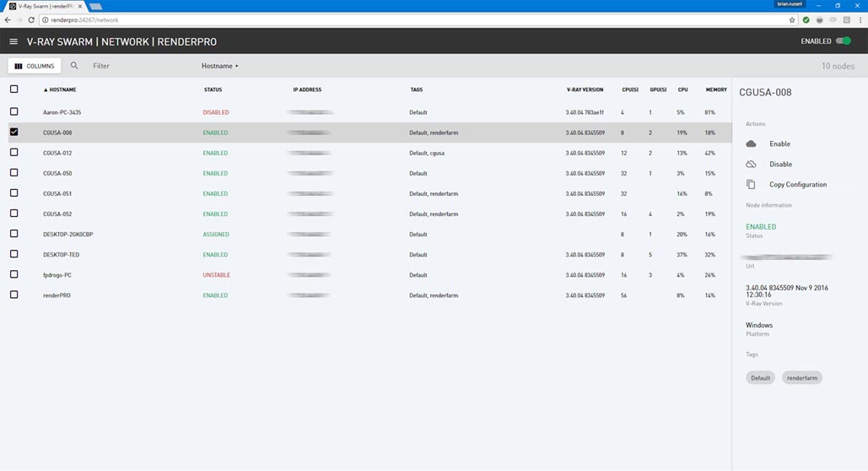The image size is (868, 471).
Task: Click the green checkmark extension icon
Action: 806,20
